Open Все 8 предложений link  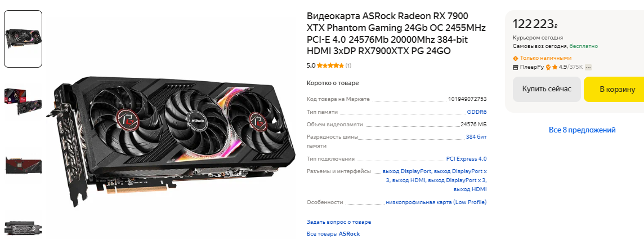[x=582, y=130]
